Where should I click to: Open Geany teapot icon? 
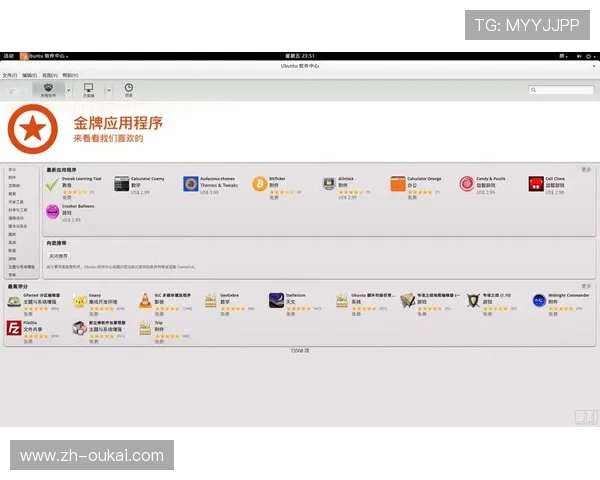[80, 301]
